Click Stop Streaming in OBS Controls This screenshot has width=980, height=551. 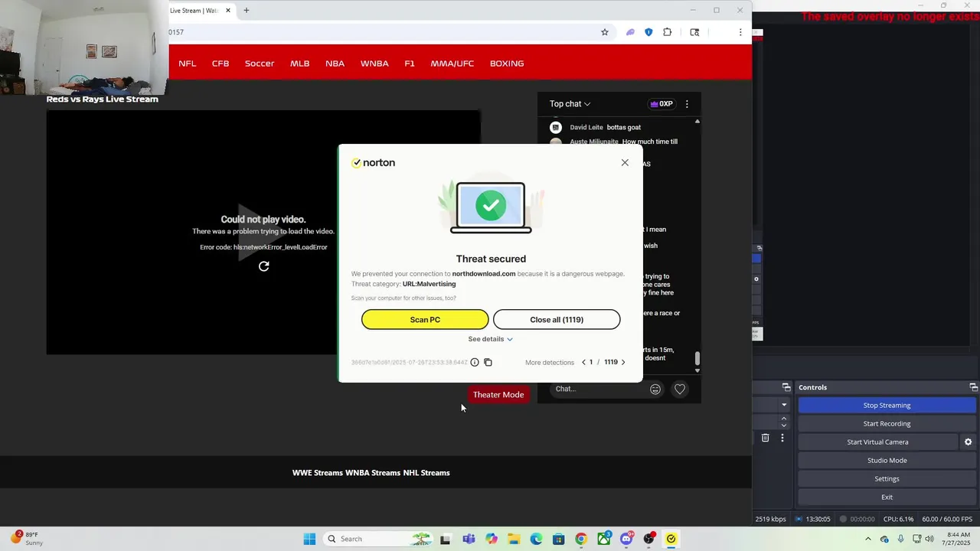tap(887, 406)
